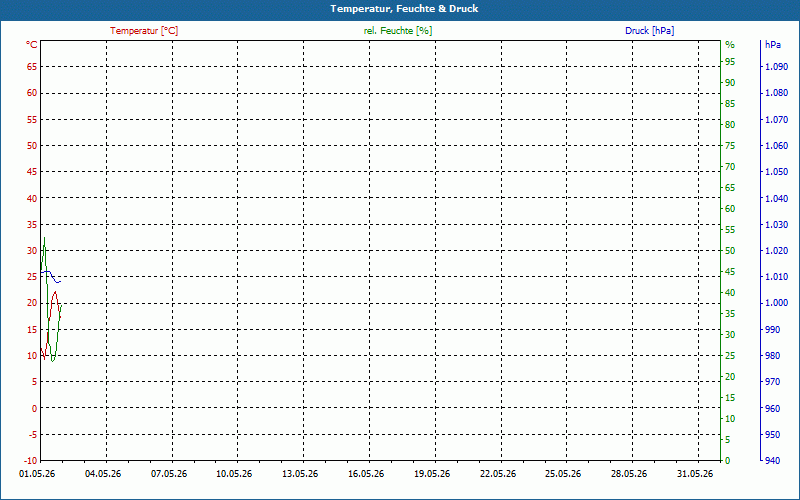This screenshot has height=500, width=800.
Task: Click the green humidity value "90"
Action: coord(730,83)
